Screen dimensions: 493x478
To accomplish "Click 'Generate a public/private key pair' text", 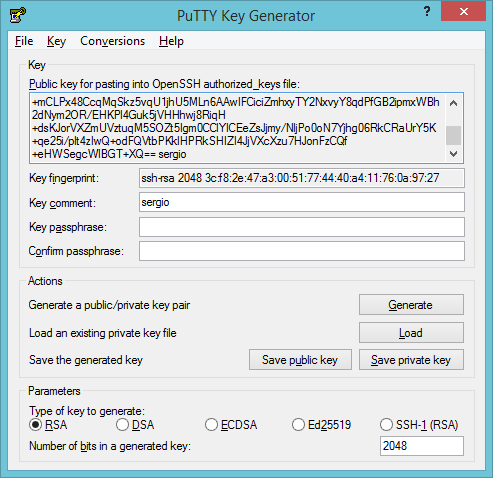I will coord(109,305).
